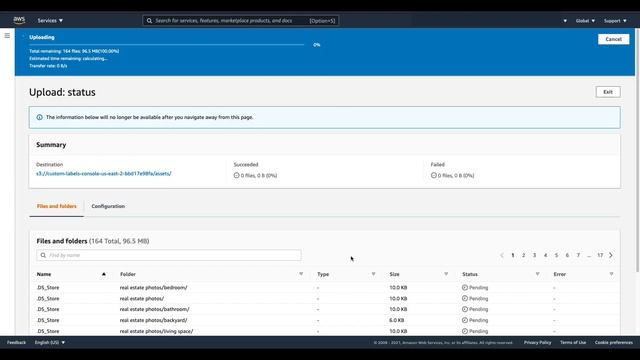Viewport: 640px width, 360px height.
Task: Open the S3 destination bucket link
Action: [104, 173]
